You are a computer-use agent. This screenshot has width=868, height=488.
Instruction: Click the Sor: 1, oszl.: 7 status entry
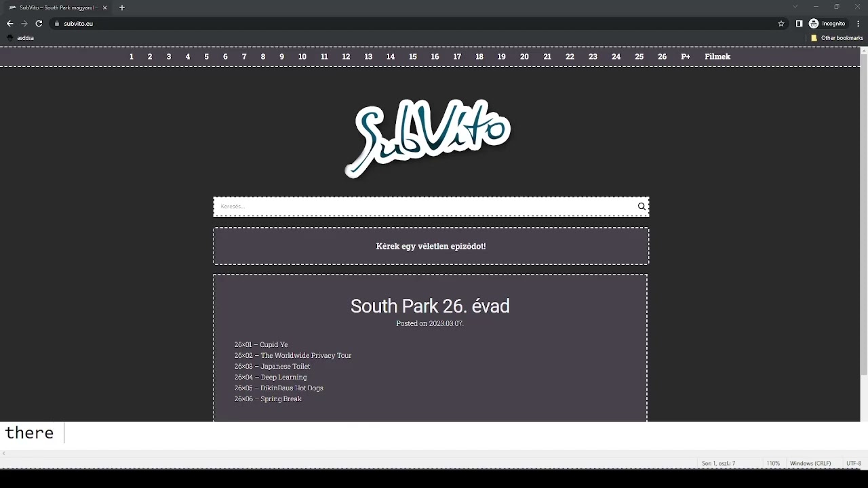[x=719, y=464]
